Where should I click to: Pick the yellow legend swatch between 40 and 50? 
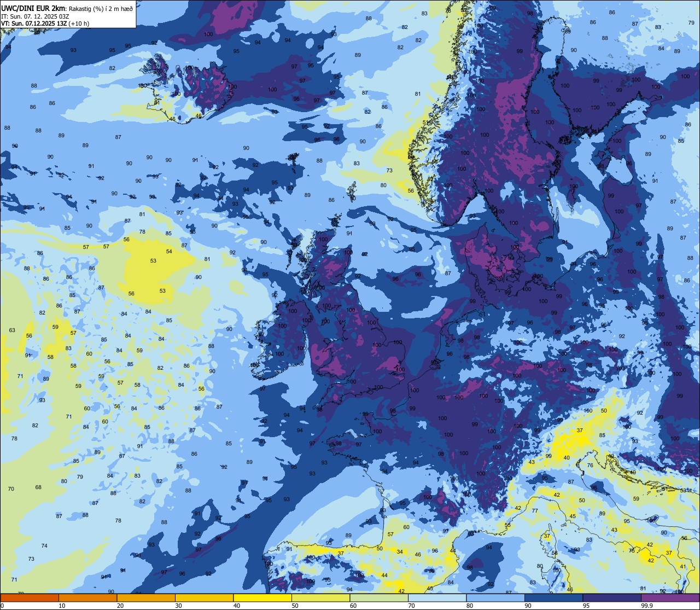(x=262, y=597)
